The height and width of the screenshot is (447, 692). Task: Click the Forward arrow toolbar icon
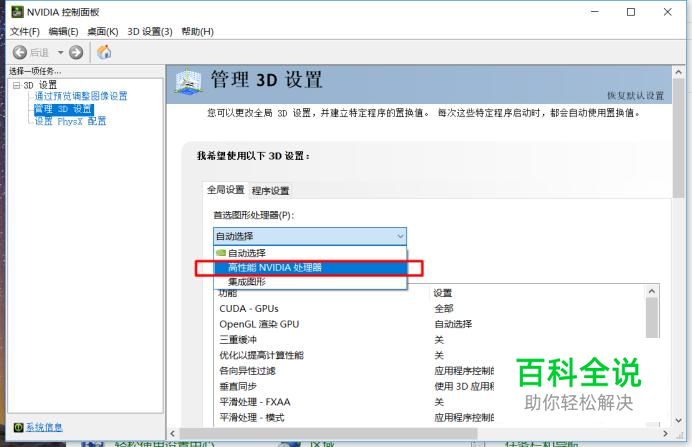coord(76,53)
